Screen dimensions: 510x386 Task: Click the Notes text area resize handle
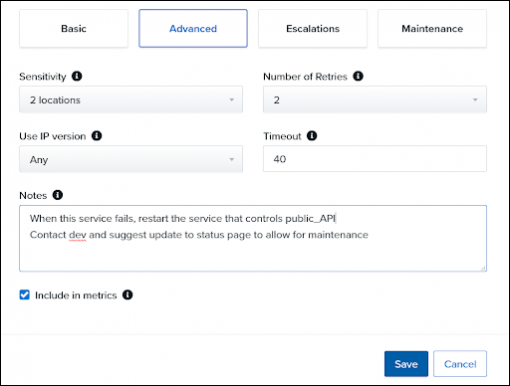click(x=483, y=268)
